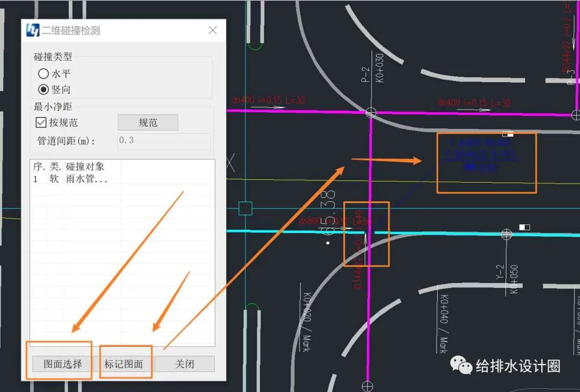Select the P-2 manhole node symbol
The height and width of the screenshot is (392, 580).
point(371,112)
